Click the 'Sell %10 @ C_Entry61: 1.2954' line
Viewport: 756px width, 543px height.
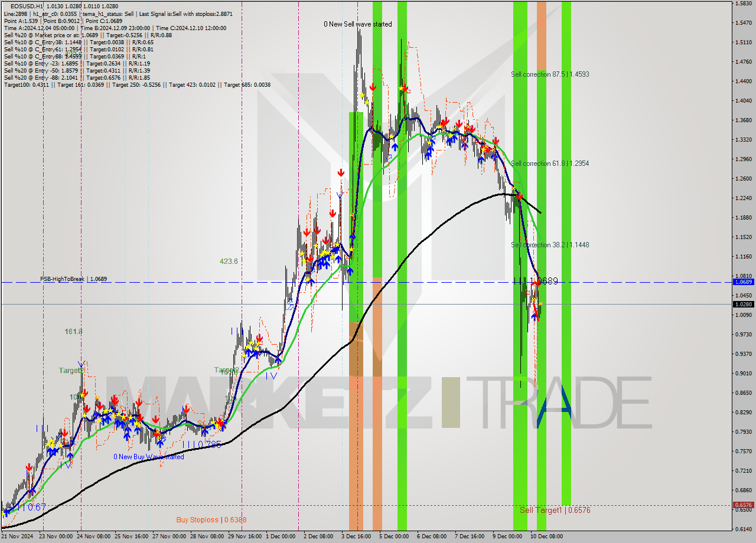(79, 49)
